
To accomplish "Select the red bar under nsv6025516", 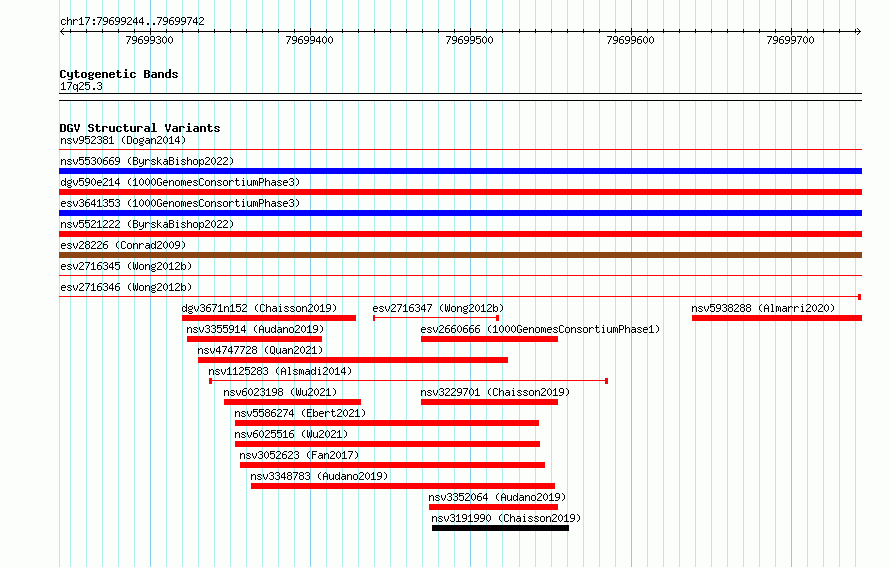I will [x=387, y=444].
